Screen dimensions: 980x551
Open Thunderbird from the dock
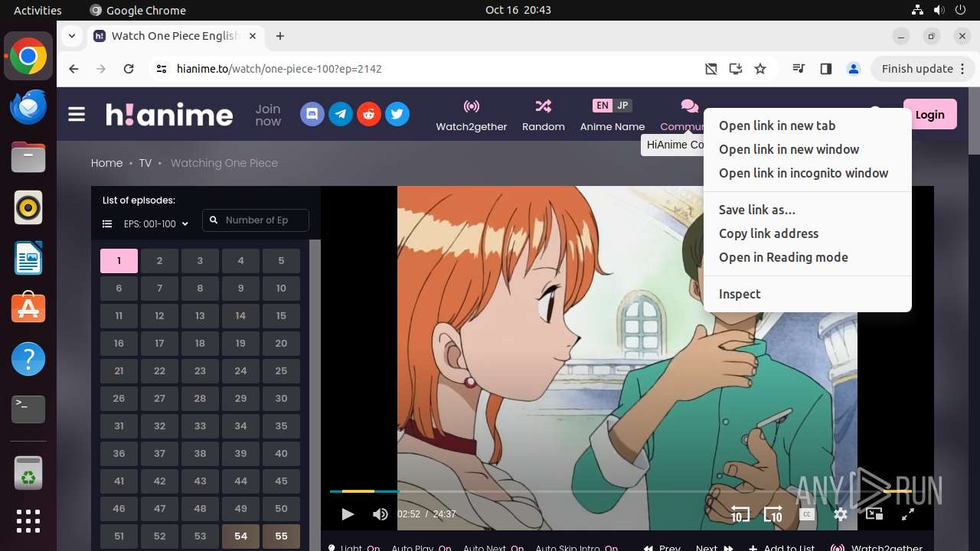coord(28,107)
